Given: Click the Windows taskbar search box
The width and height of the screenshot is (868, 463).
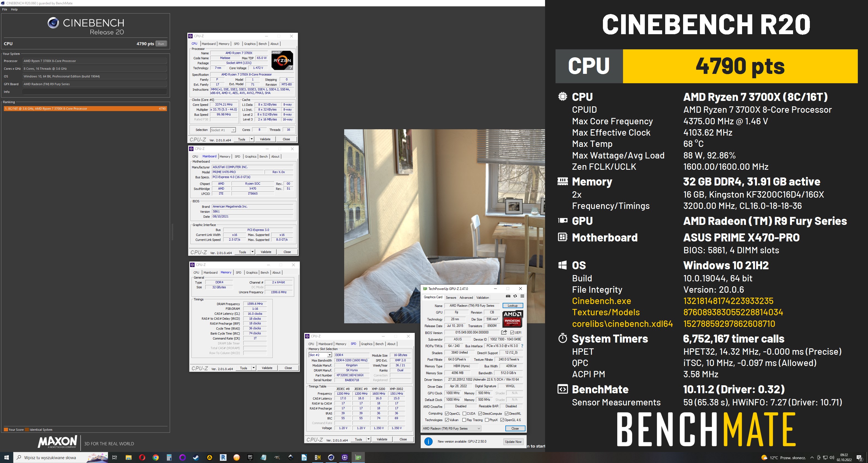Looking at the screenshot, I should [x=61, y=457].
